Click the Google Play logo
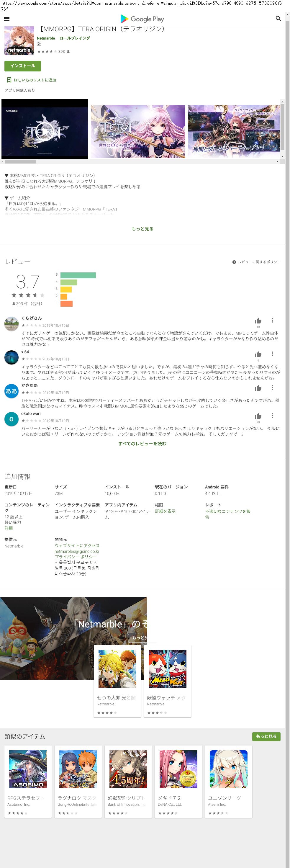290x868 pixels. pos(142,19)
